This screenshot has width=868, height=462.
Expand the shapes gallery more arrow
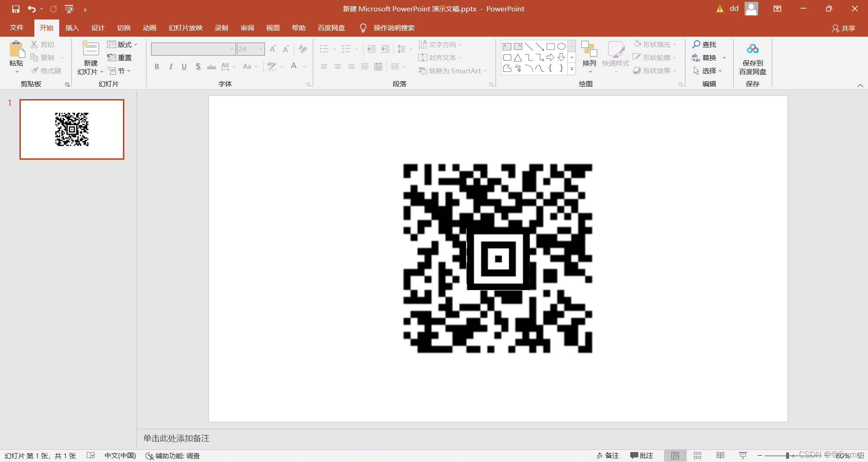point(572,69)
